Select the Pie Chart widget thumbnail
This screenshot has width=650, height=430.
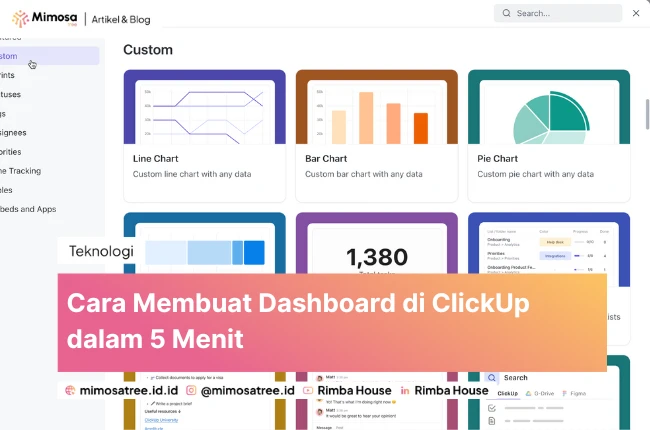[549, 107]
